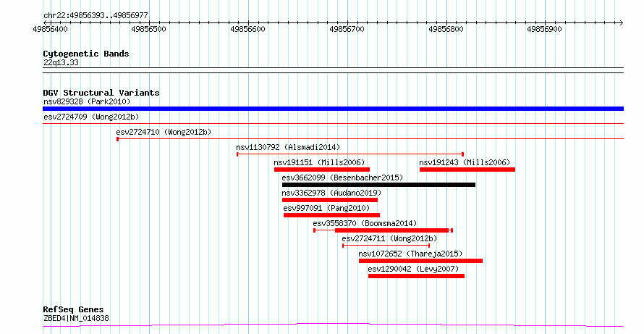Select the nsv1072652 red variant bar
644x334 pixels.
pos(420,261)
